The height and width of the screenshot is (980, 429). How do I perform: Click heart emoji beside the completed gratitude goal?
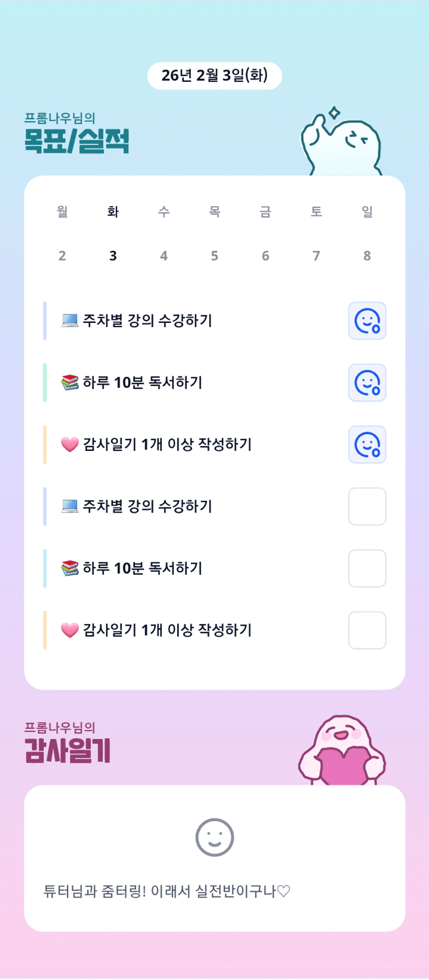70,445
